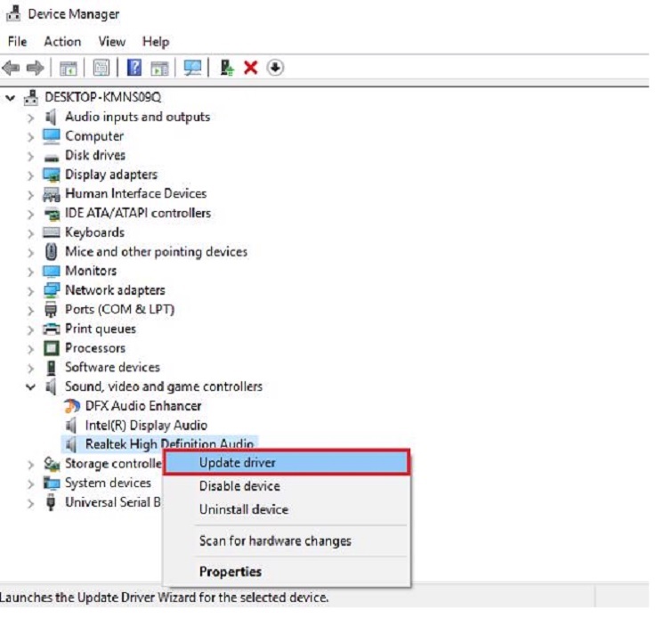The height and width of the screenshot is (618, 672).
Task: Expand Audio inputs and outputs
Action: pos(30,118)
